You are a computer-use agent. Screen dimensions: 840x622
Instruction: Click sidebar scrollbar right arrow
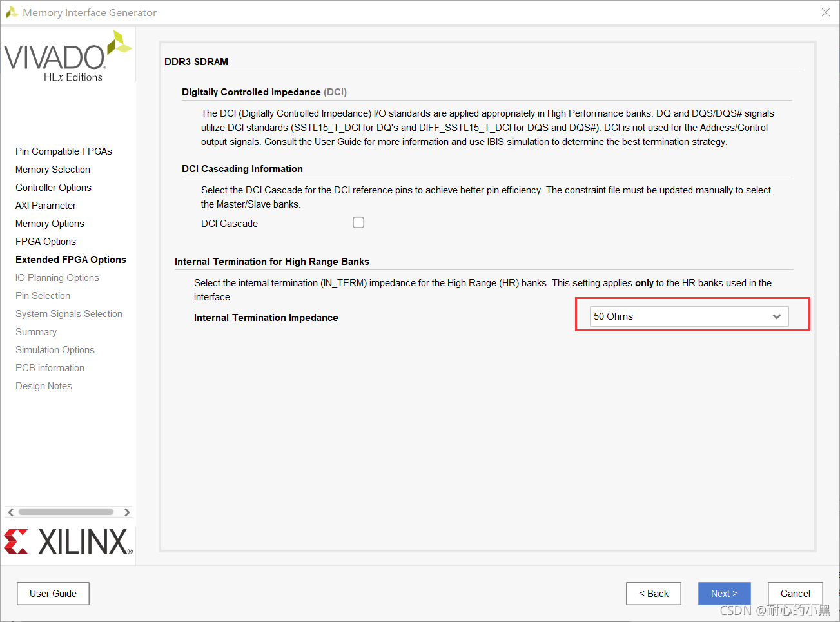point(127,512)
